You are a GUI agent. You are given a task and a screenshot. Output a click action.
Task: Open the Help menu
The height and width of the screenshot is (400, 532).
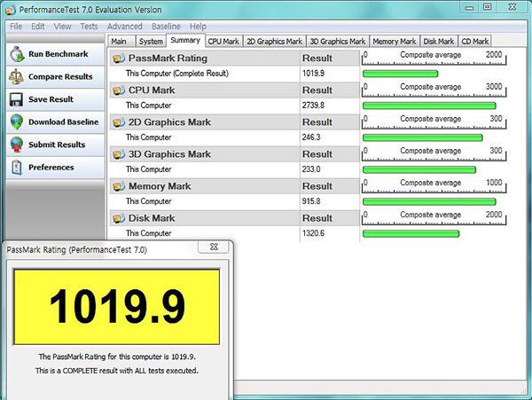pyautogui.click(x=198, y=27)
